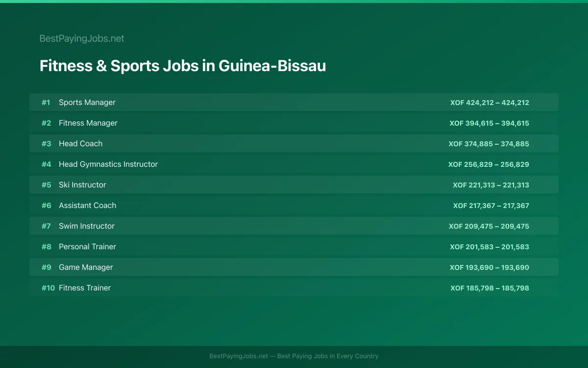Click the #10 rank number
The width and height of the screenshot is (588, 368).
(x=48, y=288)
